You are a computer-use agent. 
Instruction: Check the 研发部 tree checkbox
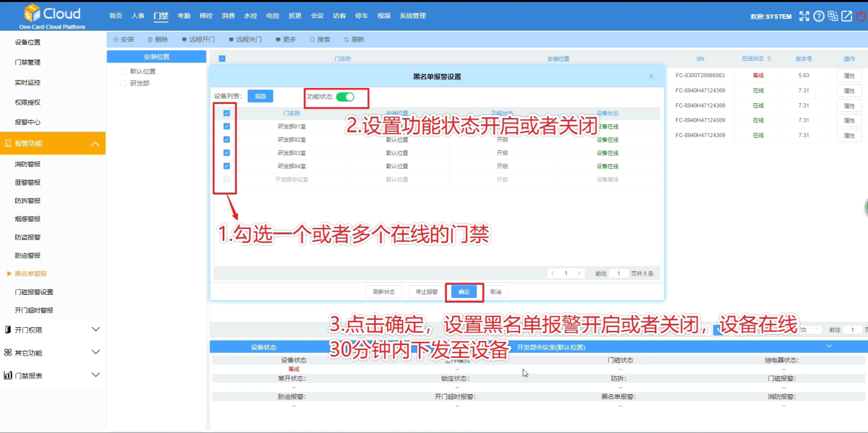tap(123, 83)
